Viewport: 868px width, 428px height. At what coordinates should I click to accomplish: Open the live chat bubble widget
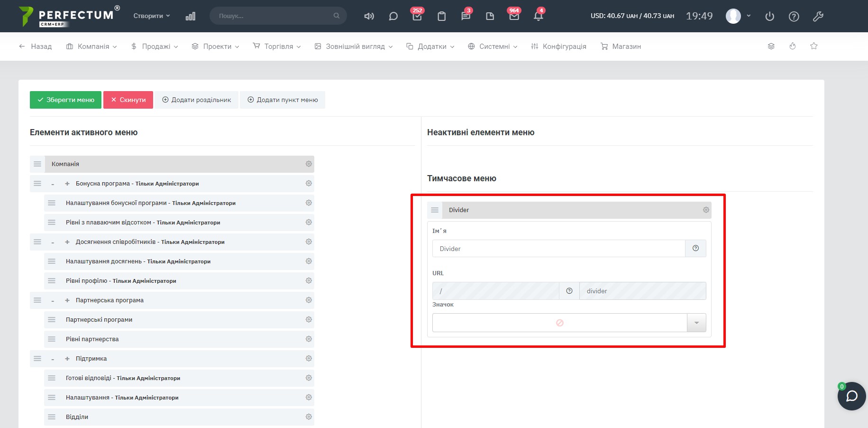851,396
